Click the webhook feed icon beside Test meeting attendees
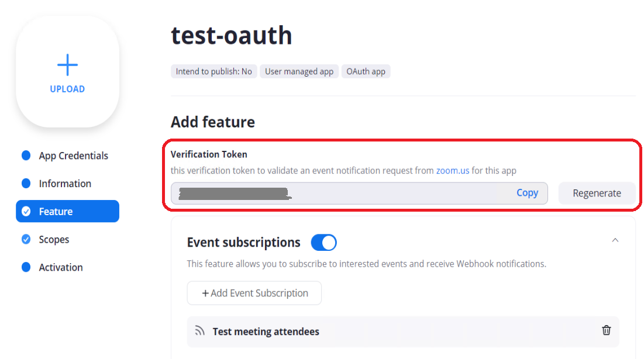This screenshot has width=644, height=359. point(200,332)
